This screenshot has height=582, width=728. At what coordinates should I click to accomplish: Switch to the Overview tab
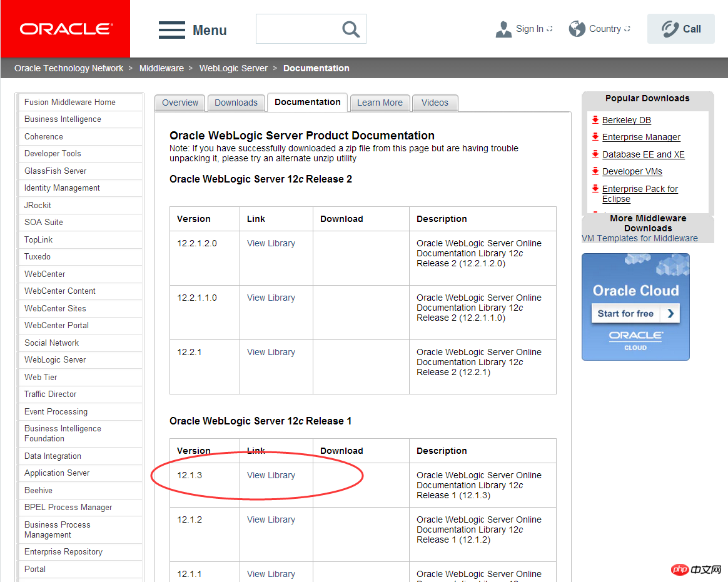(x=180, y=103)
